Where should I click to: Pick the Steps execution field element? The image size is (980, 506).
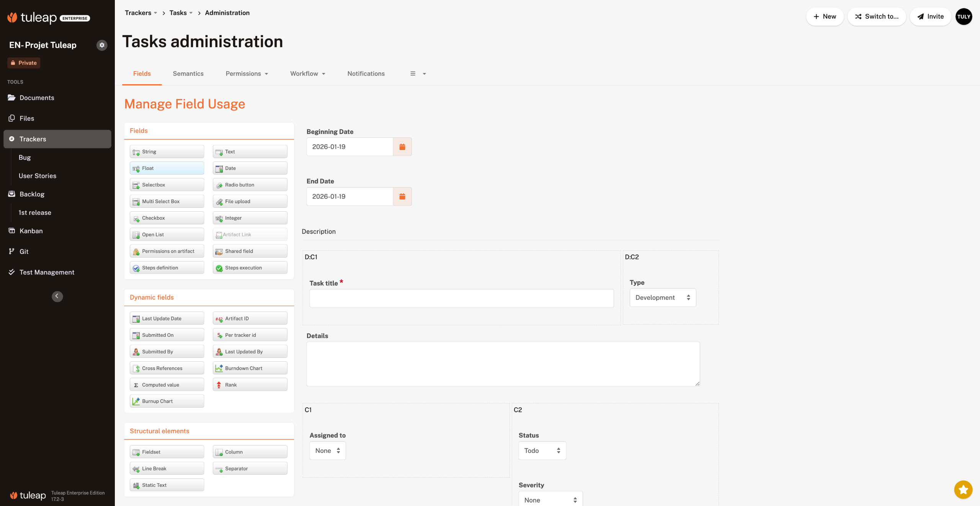250,268
